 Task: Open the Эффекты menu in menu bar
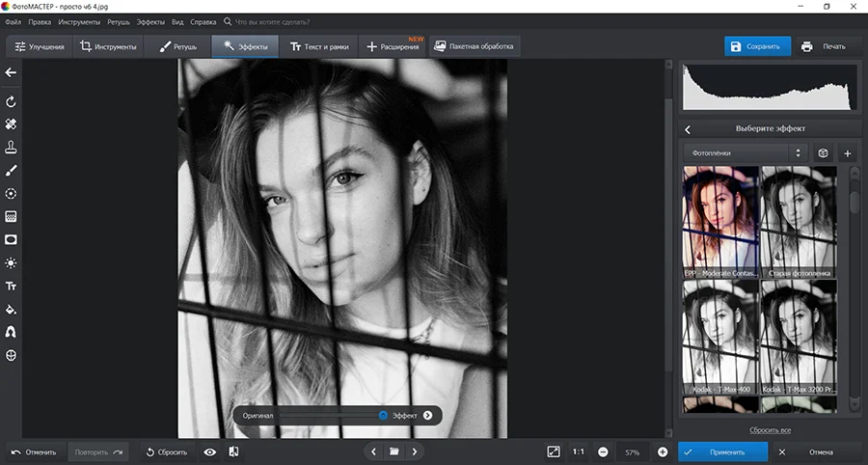tap(149, 21)
